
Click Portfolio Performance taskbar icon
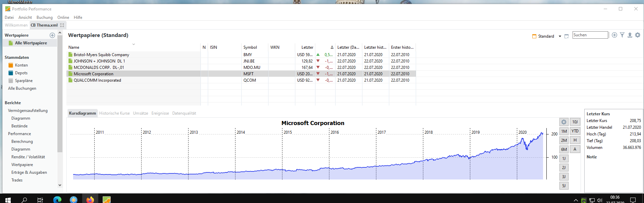(107, 200)
